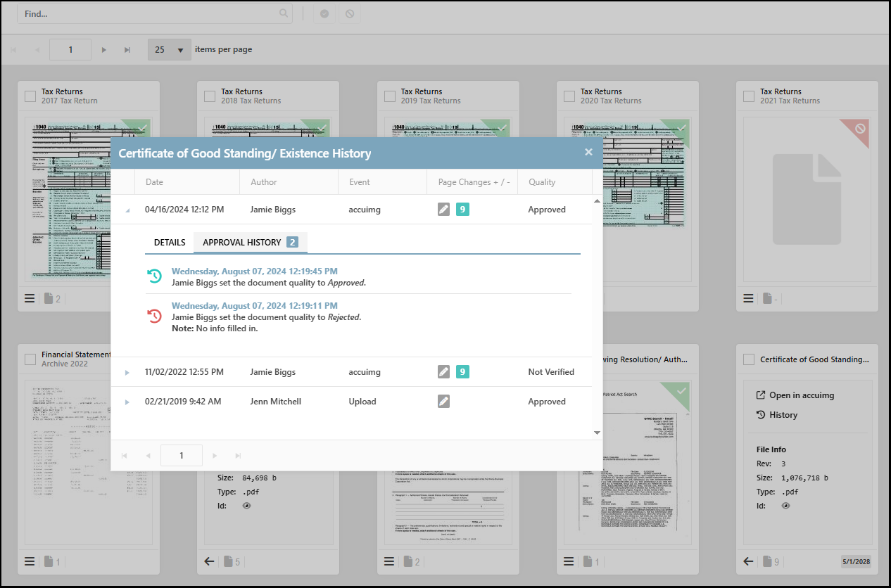
Task: Click the Open in accuimg link
Action: click(795, 395)
